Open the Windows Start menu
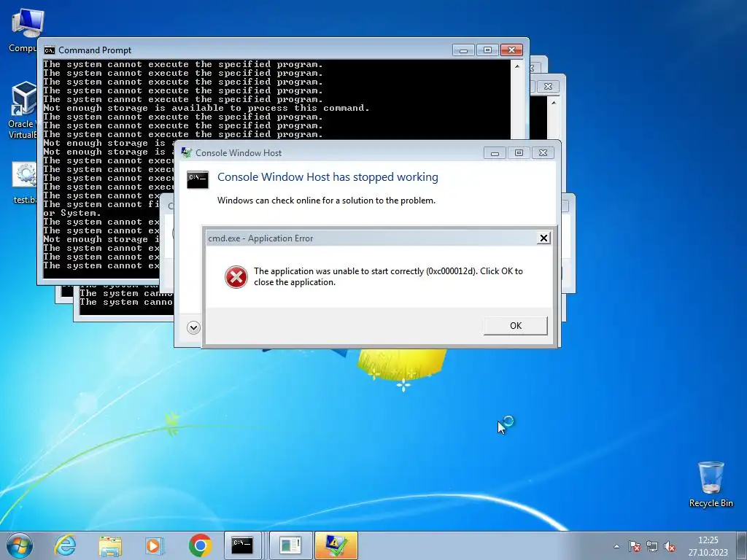The width and height of the screenshot is (747, 560). coord(20,545)
